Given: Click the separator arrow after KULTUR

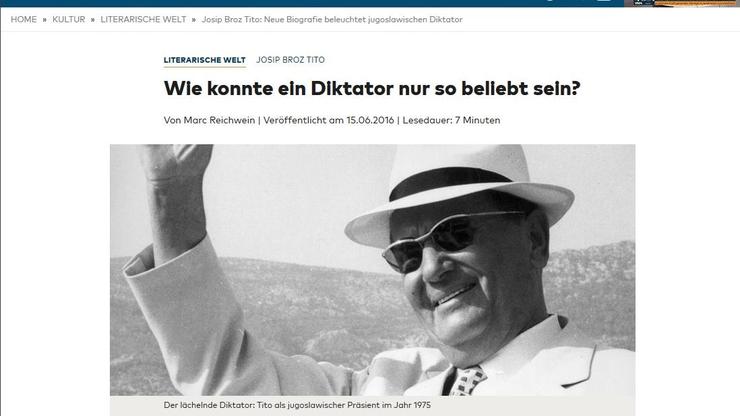Looking at the screenshot, I should click(x=93, y=20).
